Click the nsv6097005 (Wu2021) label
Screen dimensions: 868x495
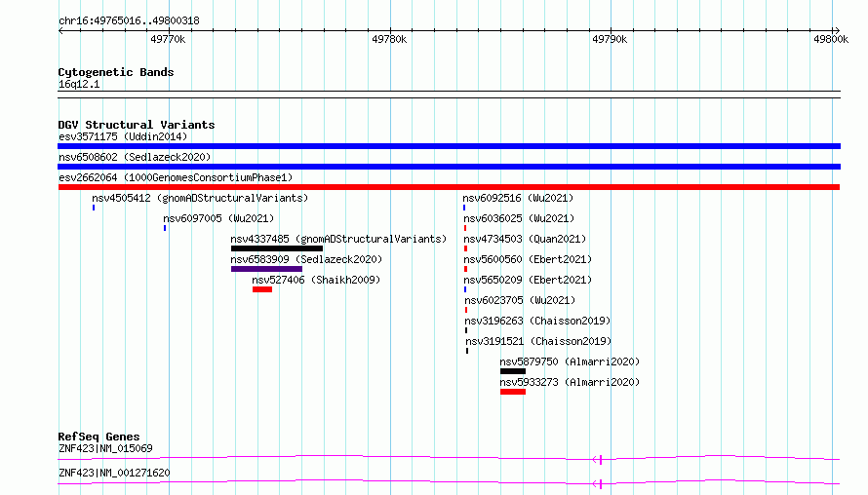(x=218, y=218)
